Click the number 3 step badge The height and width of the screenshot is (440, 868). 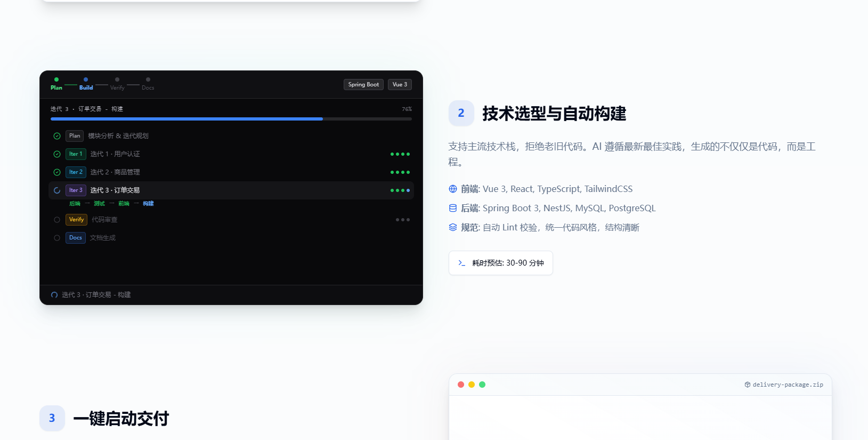[52, 418]
